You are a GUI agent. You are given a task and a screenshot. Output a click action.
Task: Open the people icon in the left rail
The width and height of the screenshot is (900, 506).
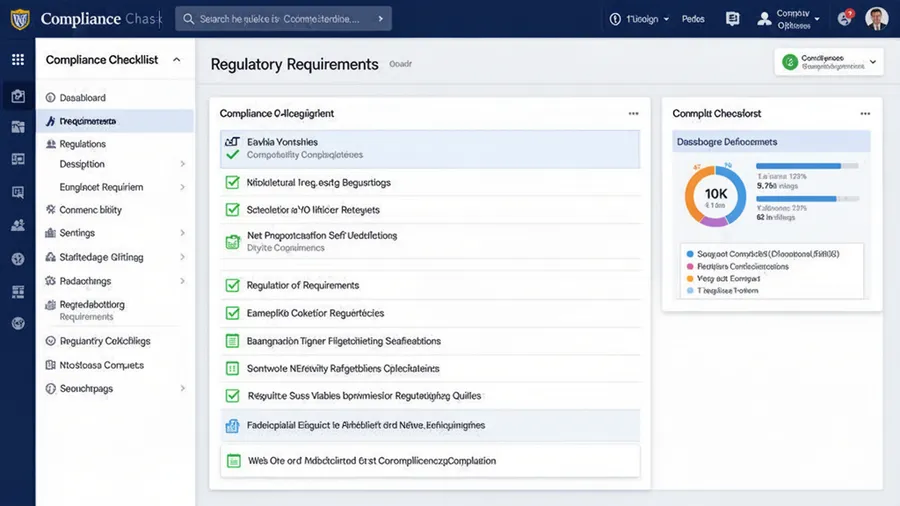pyautogui.click(x=18, y=225)
